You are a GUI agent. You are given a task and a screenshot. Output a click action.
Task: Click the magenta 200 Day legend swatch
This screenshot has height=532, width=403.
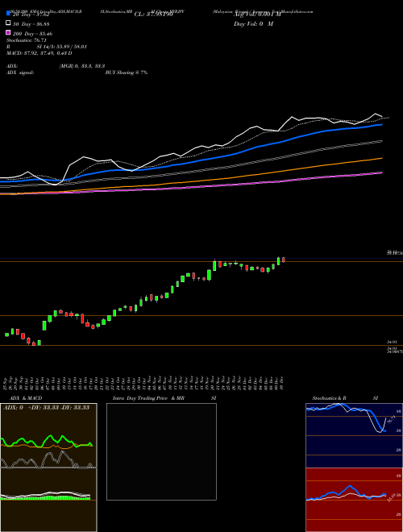(x=9, y=32)
